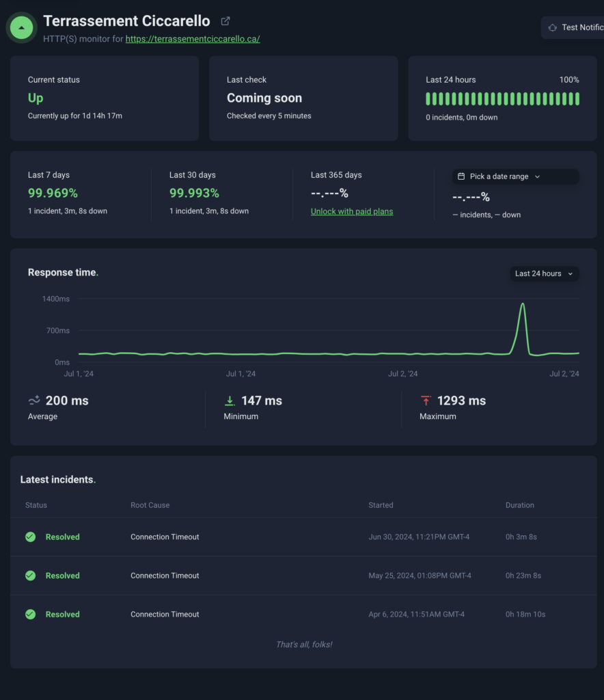
Task: Select the Jun 30 Connection Timeout incident row
Action: [165, 537]
